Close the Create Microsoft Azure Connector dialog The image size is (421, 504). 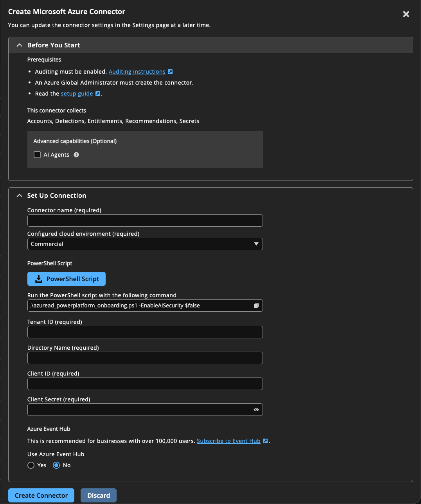[x=406, y=14]
